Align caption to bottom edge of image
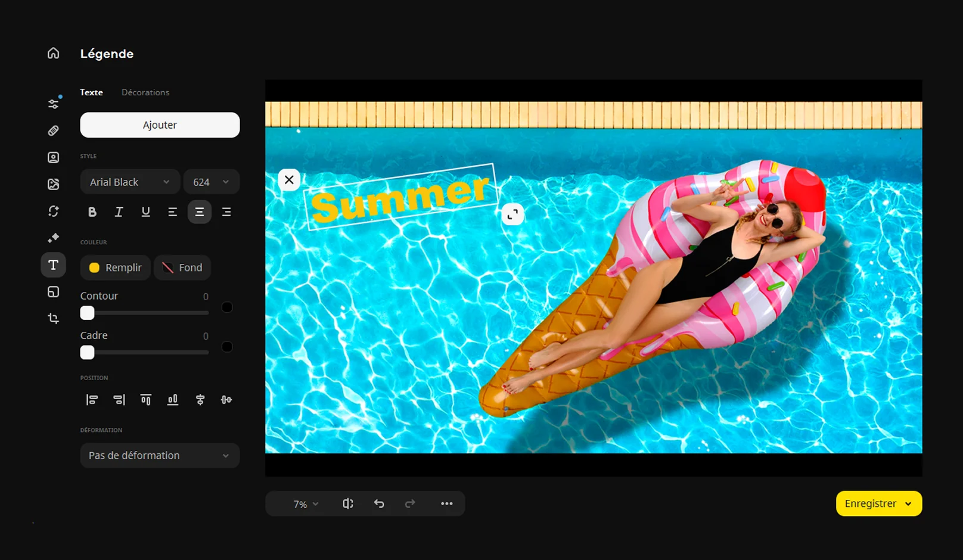Viewport: 963px width, 560px height. (173, 400)
